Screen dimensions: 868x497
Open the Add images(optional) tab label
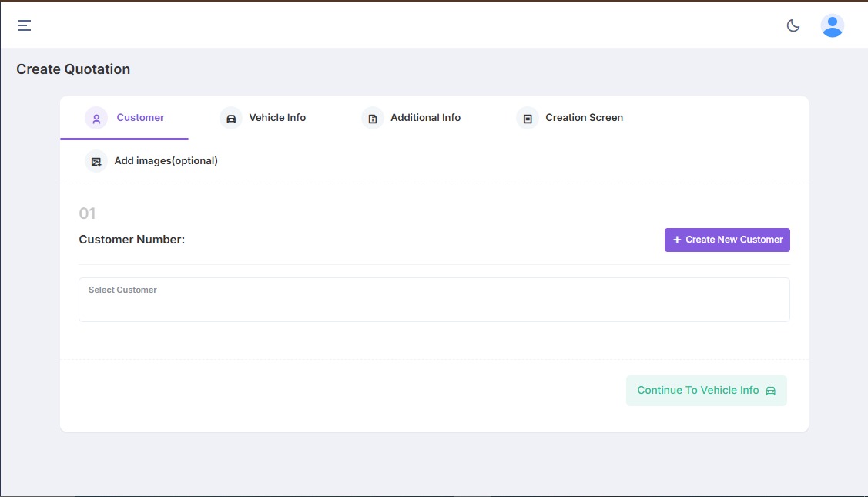coord(166,161)
